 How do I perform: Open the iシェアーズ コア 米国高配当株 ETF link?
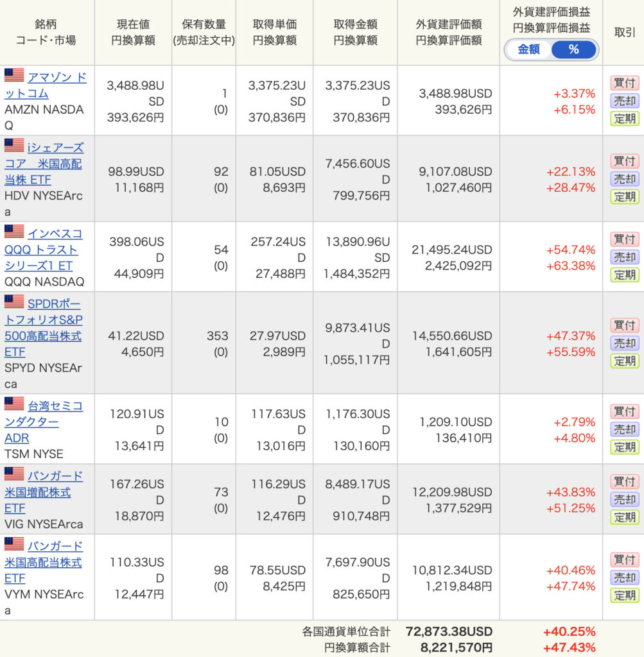[44, 164]
